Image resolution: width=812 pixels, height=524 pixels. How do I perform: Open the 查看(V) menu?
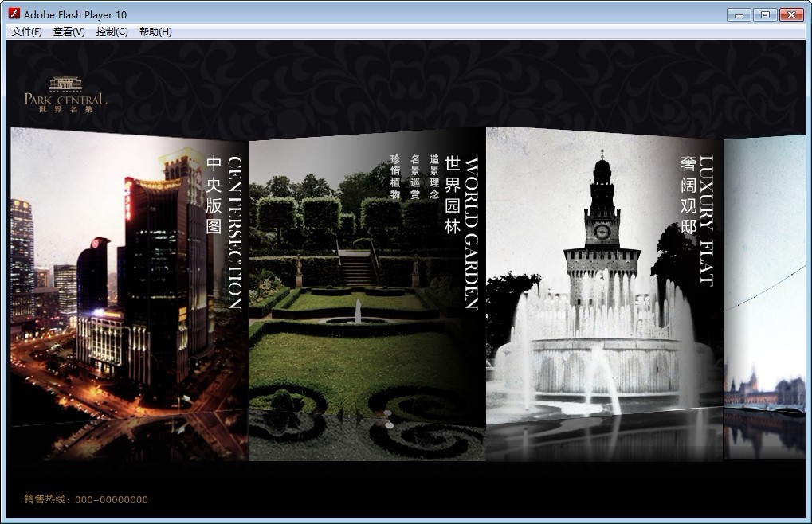(69, 32)
